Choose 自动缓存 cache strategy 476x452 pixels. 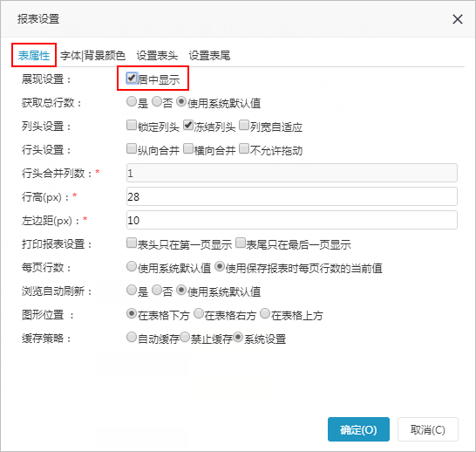tap(132, 337)
